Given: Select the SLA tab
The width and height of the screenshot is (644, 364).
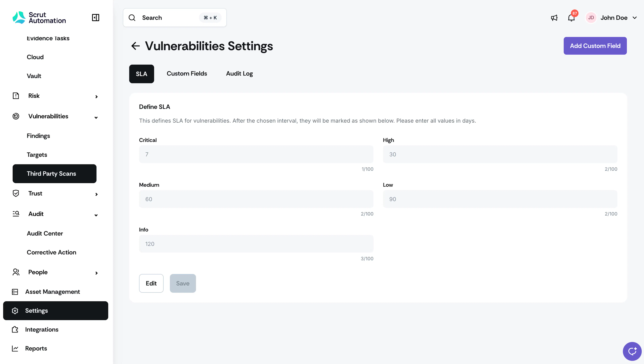Looking at the screenshot, I should tap(142, 74).
